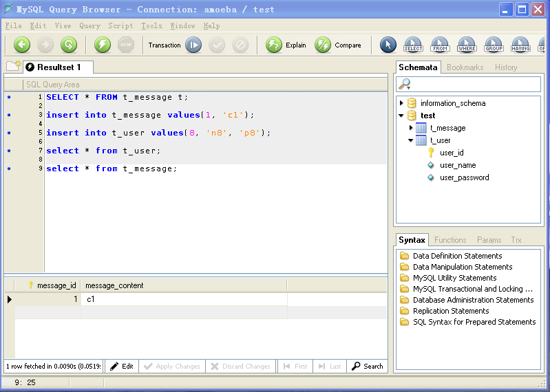Open the Window menu
The height and width of the screenshot is (392, 550).
[x=182, y=25]
